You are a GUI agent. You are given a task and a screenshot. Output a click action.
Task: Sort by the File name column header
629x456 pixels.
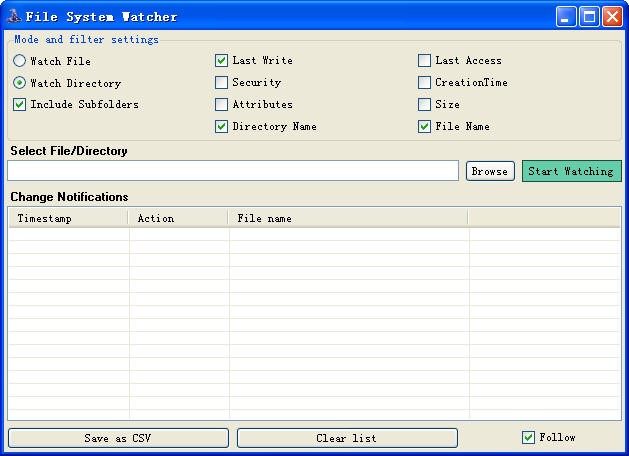(x=348, y=218)
